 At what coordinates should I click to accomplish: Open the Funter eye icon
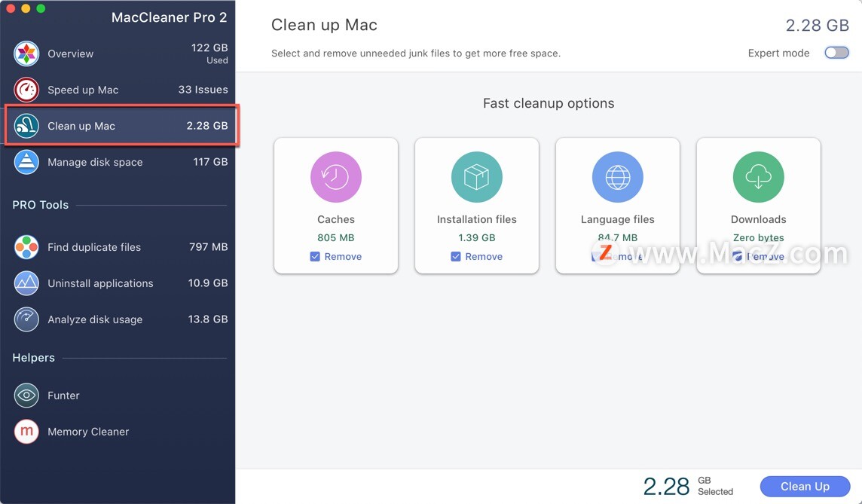point(26,396)
